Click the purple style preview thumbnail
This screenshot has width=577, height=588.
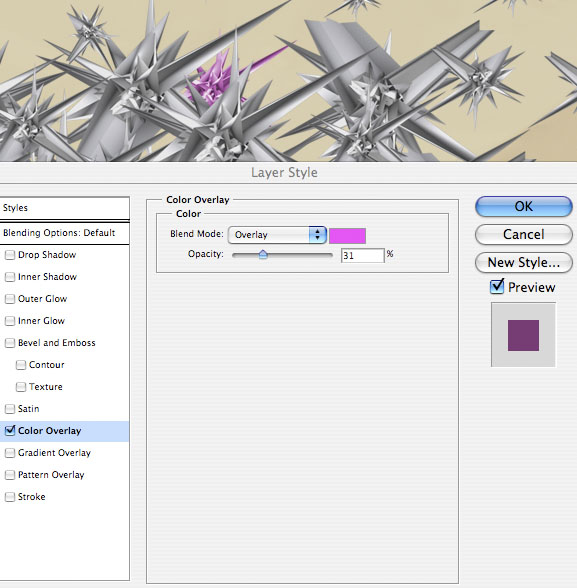(x=523, y=335)
